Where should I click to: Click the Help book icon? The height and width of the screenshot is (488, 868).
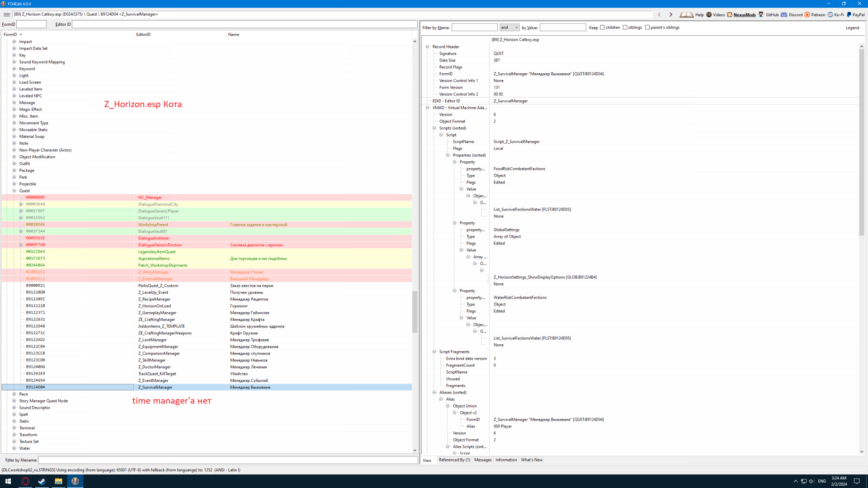[686, 14]
